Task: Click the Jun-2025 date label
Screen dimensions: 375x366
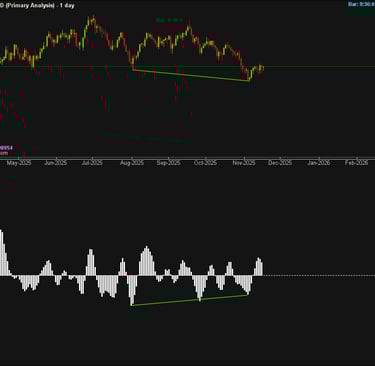Action: pyautogui.click(x=56, y=163)
